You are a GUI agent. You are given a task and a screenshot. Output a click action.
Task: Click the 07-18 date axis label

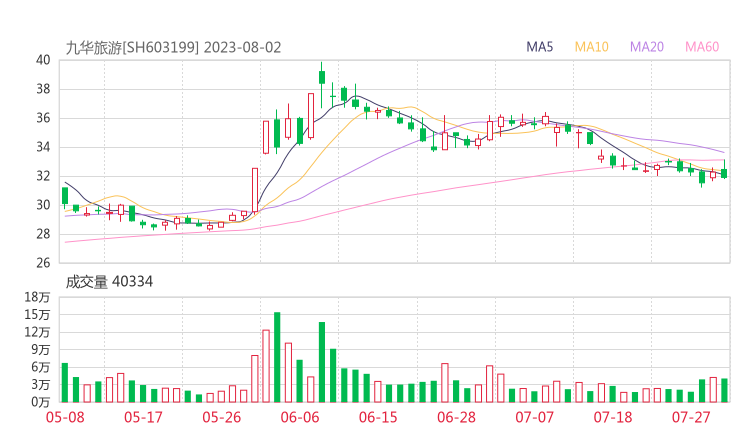coord(613,417)
